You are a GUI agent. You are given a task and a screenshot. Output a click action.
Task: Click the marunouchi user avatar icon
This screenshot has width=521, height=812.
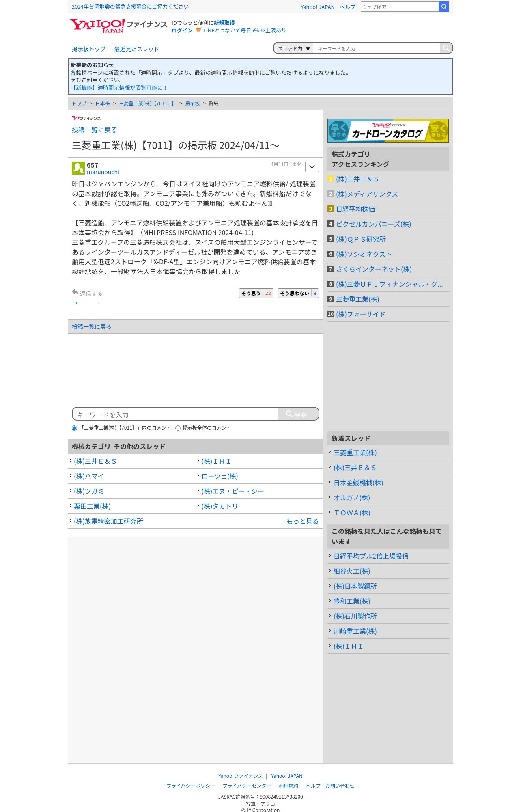[78, 168]
